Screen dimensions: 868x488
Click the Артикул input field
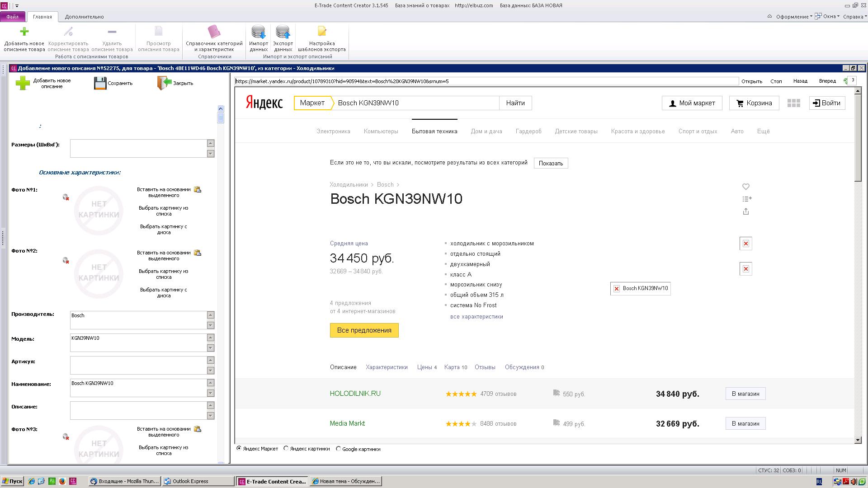point(138,365)
